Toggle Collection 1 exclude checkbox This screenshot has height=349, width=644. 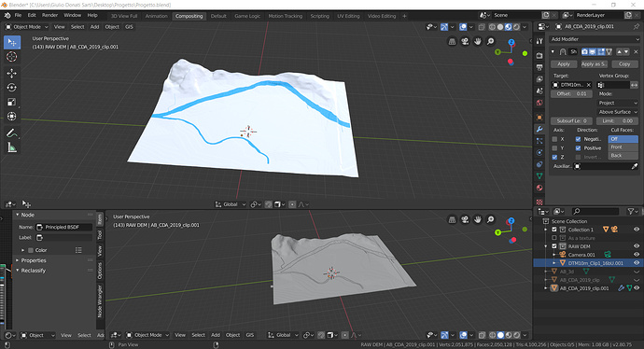[x=554, y=230]
